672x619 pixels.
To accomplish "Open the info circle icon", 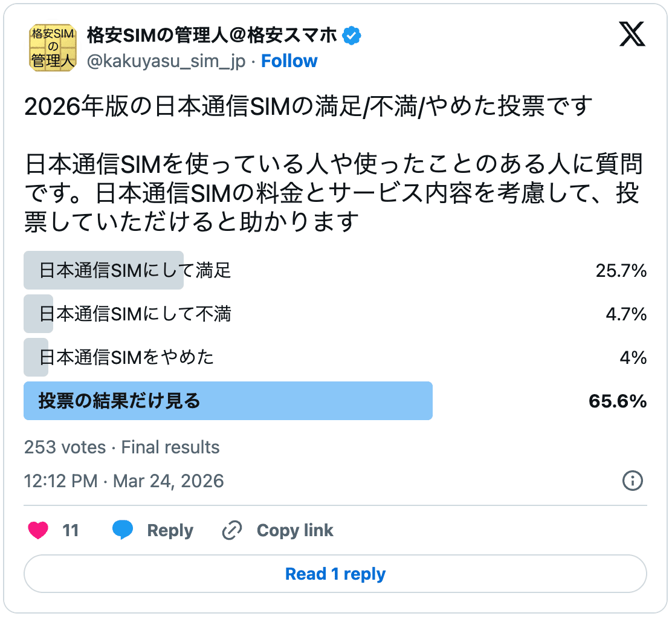I will coord(632,481).
